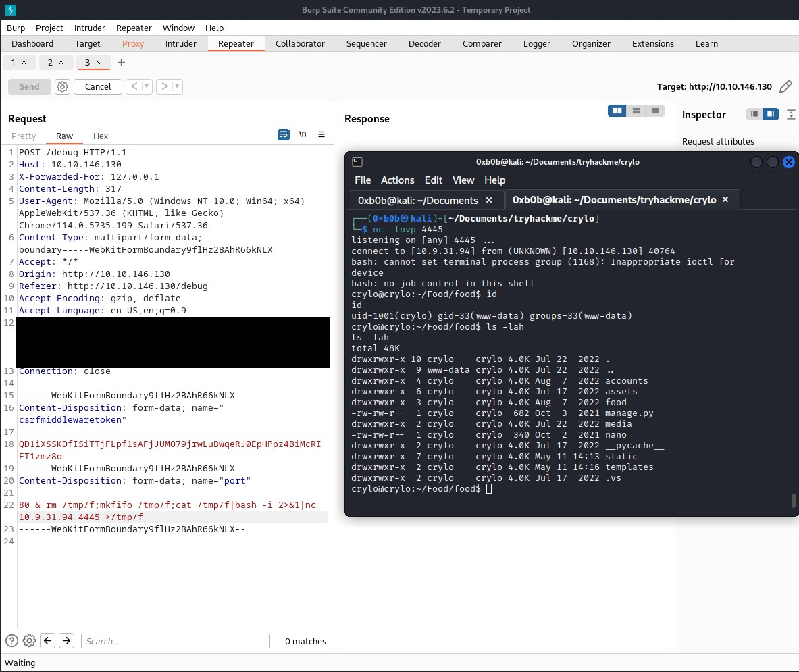Go forward to next request with right arrow
This screenshot has height=672, width=799.
click(165, 86)
